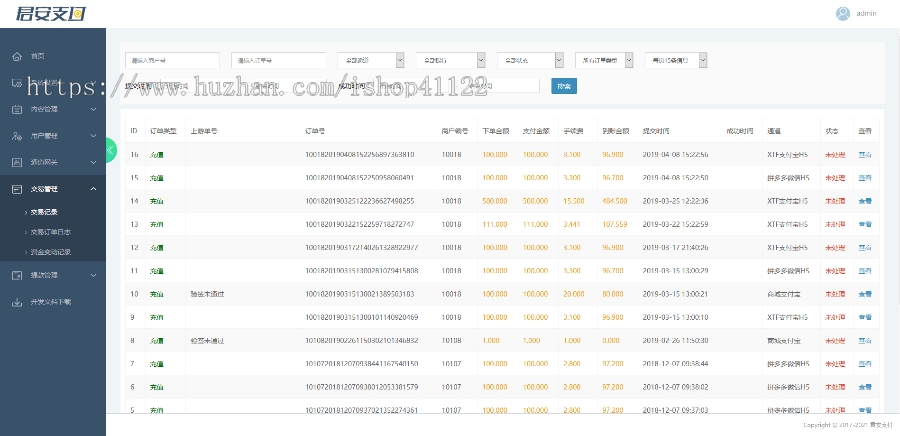Open 资金变动记录 submenu item
Viewport: 900px width, 436px height.
tap(51, 252)
